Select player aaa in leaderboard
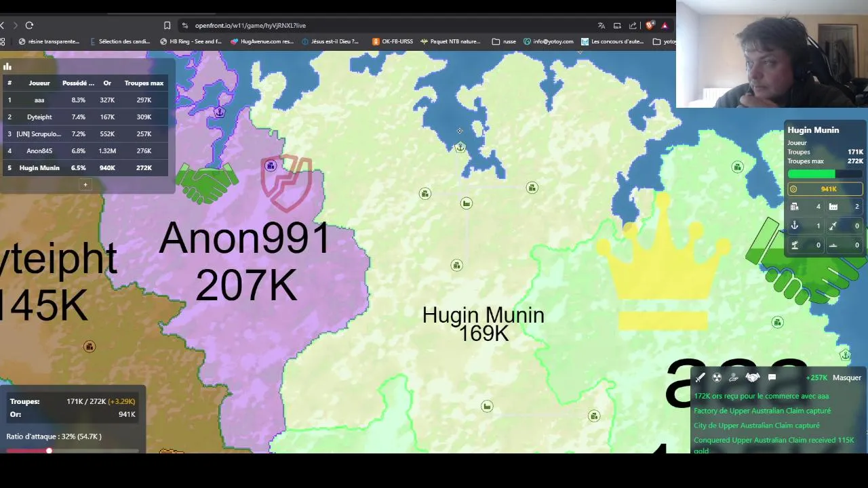 [85, 100]
